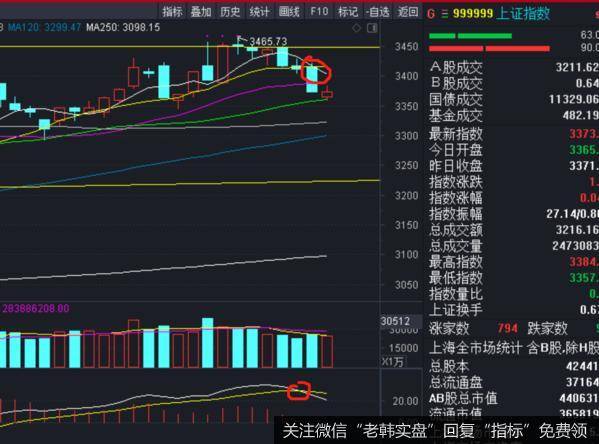The image size is (599, 444).
Task: Click the 3050 price axis label
Action: [x=406, y=285]
